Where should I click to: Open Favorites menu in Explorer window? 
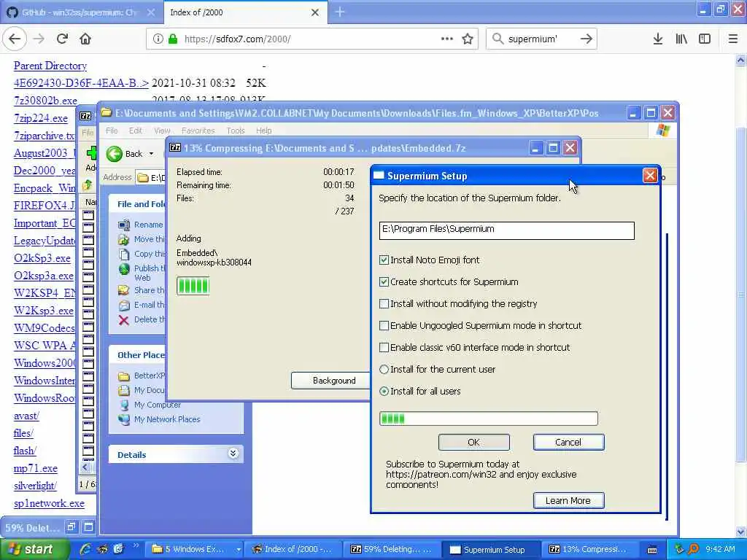tap(198, 131)
